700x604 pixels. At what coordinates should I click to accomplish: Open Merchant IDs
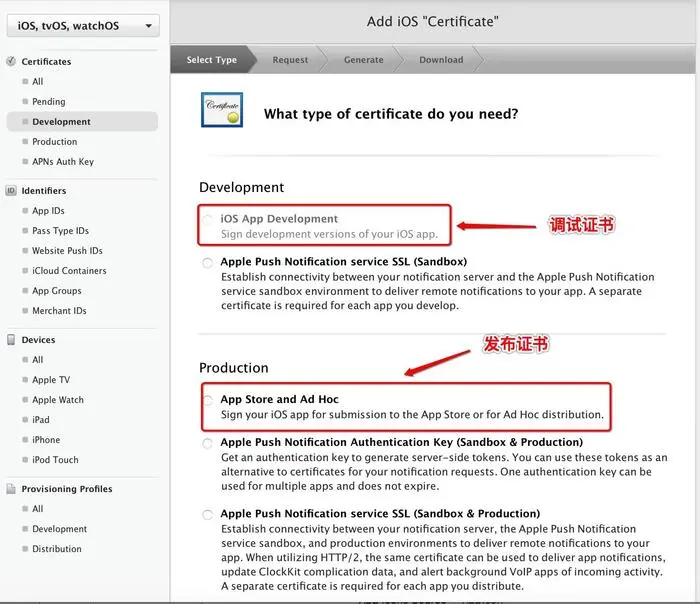click(59, 310)
